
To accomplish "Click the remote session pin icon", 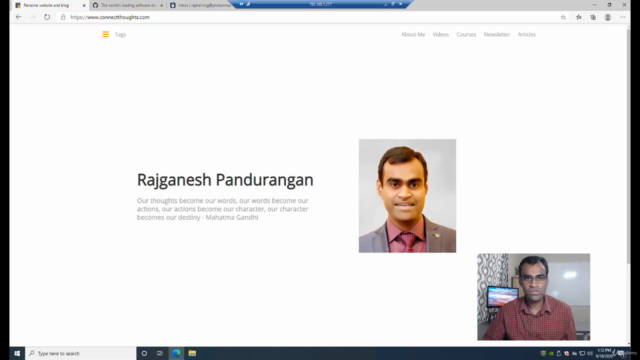I will click(241, 4).
